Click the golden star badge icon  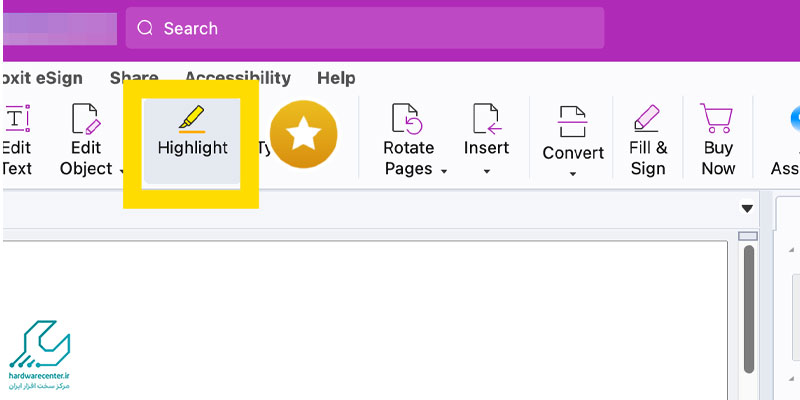click(304, 134)
